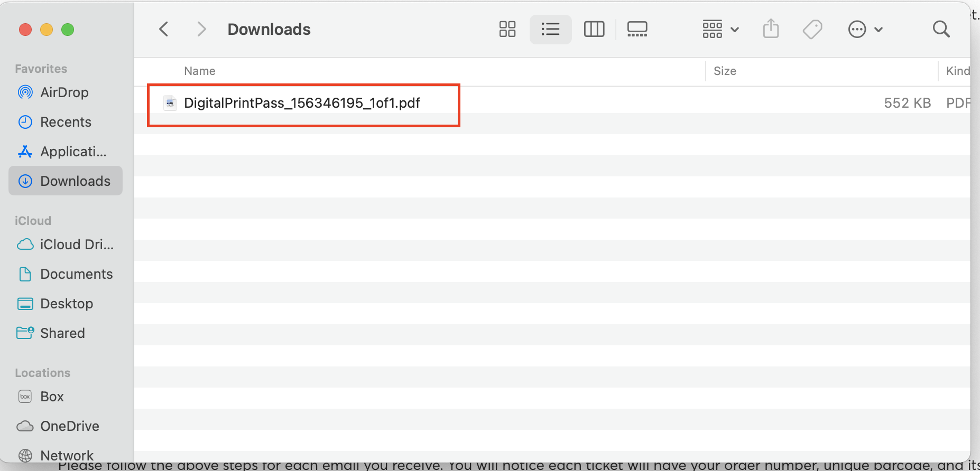Switch to icon grid view
Image resolution: width=980 pixels, height=471 pixels.
(x=507, y=29)
